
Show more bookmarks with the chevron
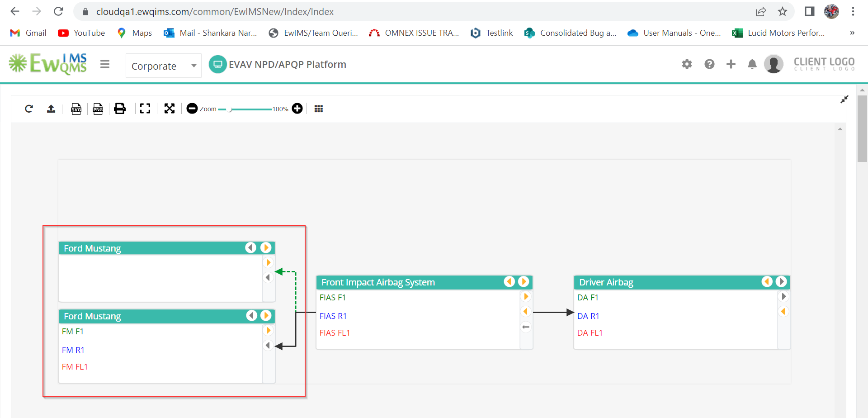[x=852, y=33]
